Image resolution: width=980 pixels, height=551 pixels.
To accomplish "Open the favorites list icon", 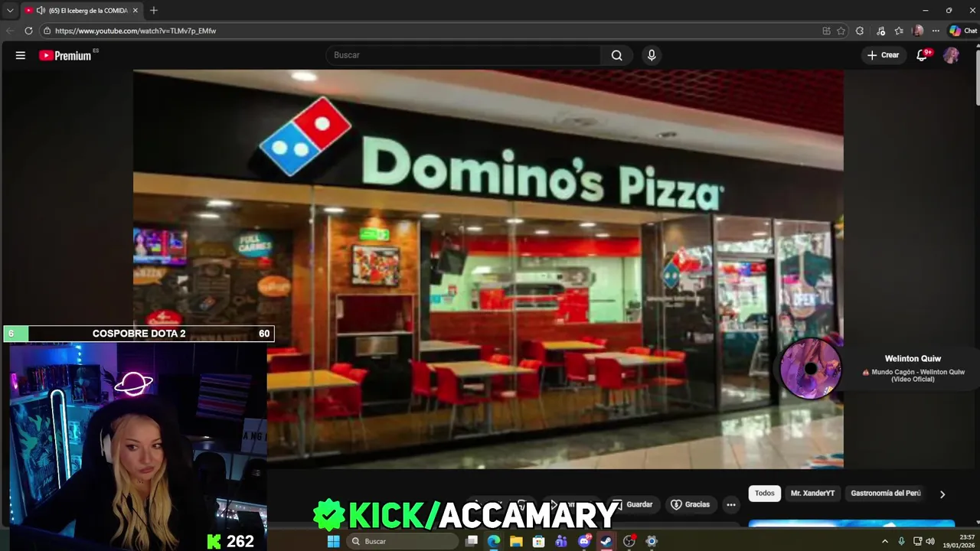I will 899,31.
